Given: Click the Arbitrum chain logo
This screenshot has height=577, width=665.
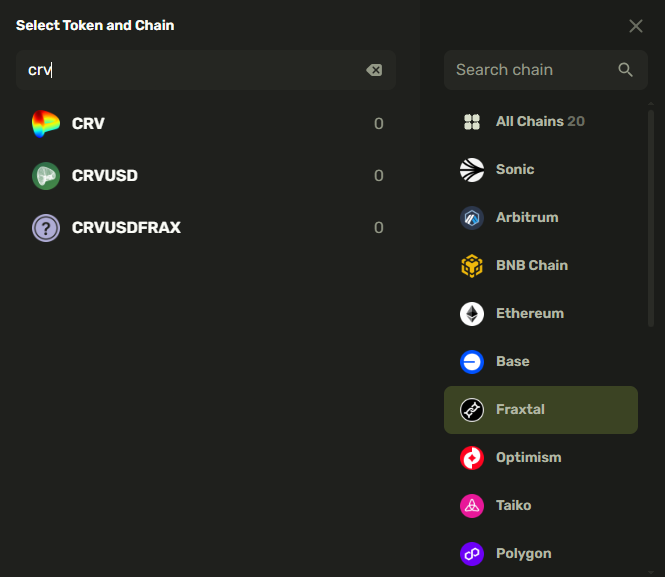Looking at the screenshot, I should [x=472, y=218].
